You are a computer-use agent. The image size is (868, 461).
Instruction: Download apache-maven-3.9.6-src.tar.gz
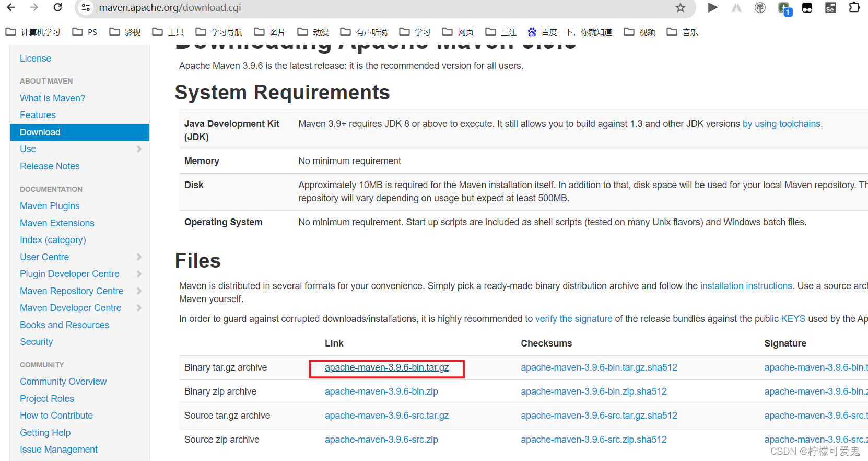point(386,416)
